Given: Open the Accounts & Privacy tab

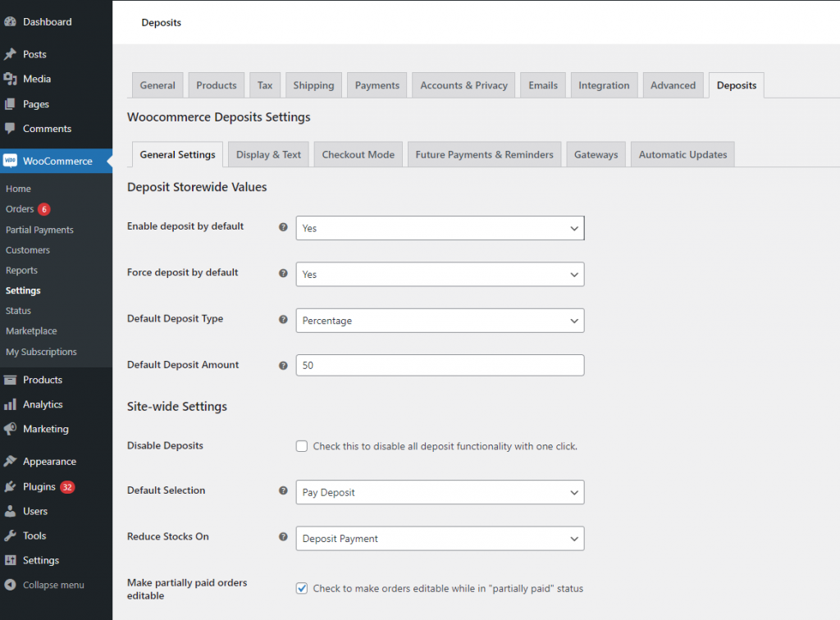Looking at the screenshot, I should click(464, 85).
